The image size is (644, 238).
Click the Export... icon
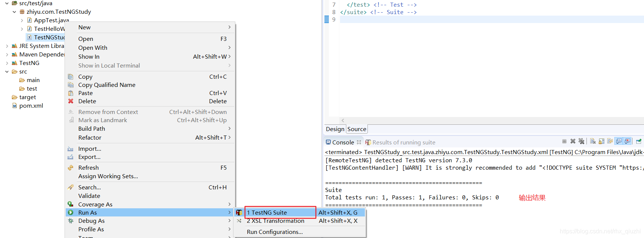71,157
